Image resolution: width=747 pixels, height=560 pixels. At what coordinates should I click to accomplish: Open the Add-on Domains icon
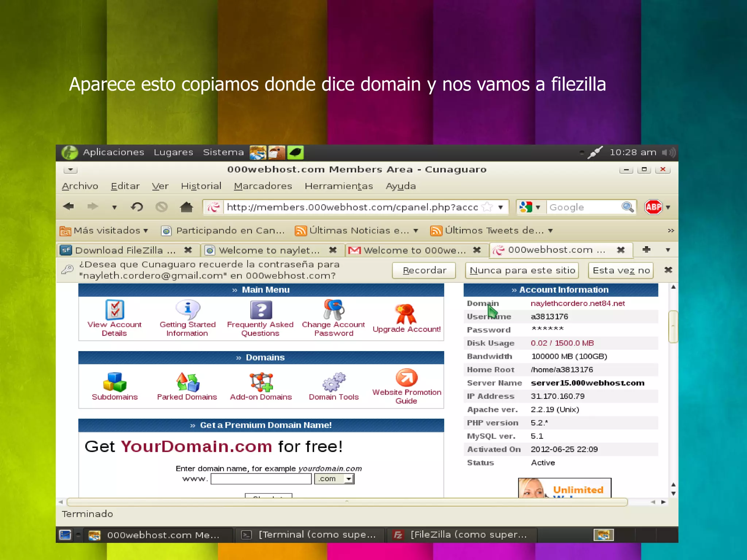(261, 382)
